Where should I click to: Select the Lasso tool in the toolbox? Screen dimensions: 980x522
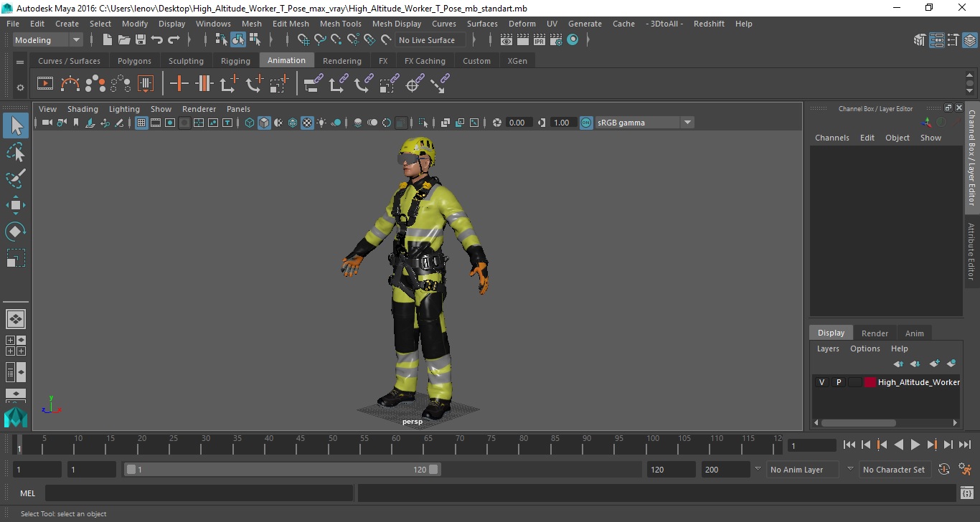(16, 152)
